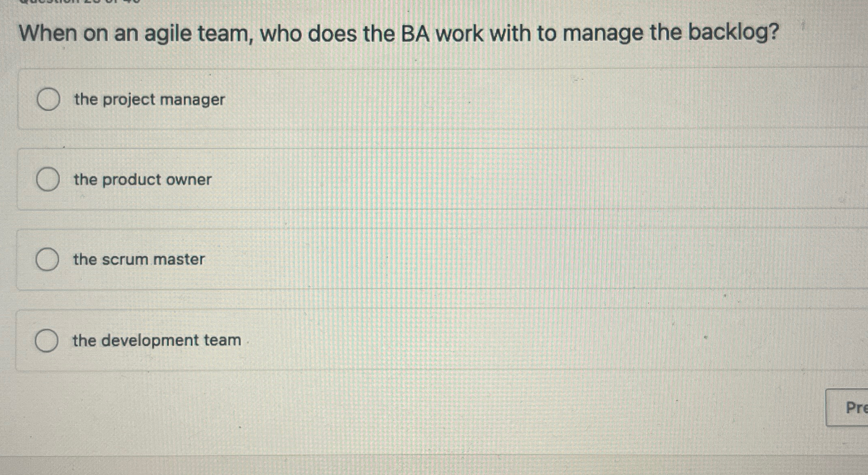Deselect any answer by clicking the first option
The image size is (868, 475).
click(49, 100)
